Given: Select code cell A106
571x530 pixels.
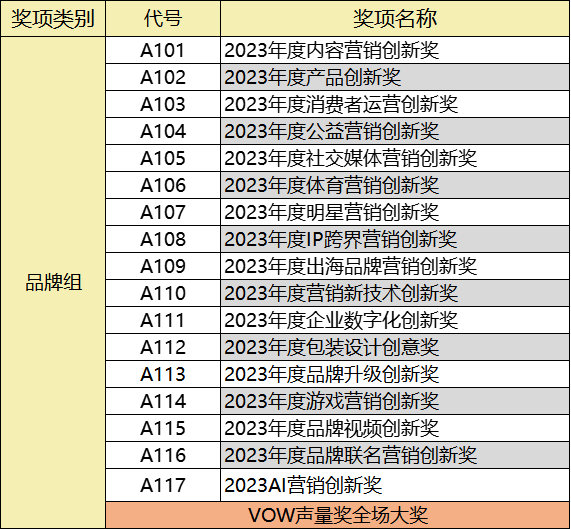Looking at the screenshot, I should [x=163, y=185].
